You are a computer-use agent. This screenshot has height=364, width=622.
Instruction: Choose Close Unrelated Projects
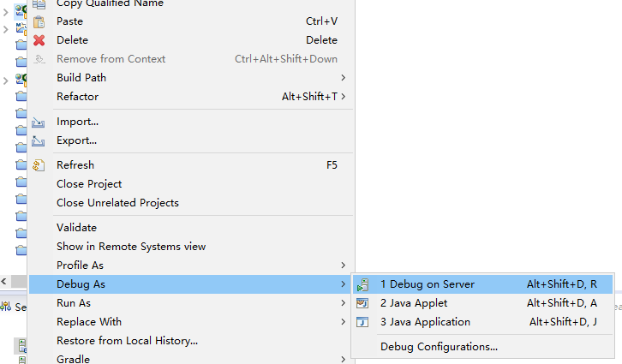tap(117, 203)
